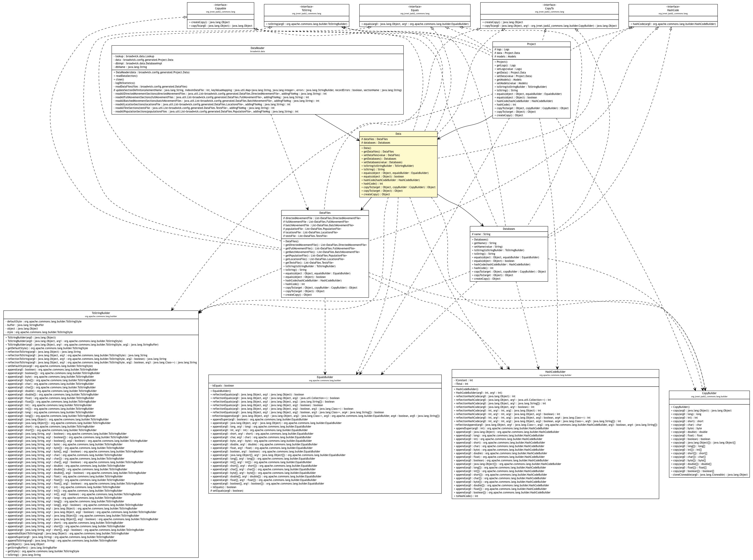
Task: Select the Project class title
Action: coord(531,44)
